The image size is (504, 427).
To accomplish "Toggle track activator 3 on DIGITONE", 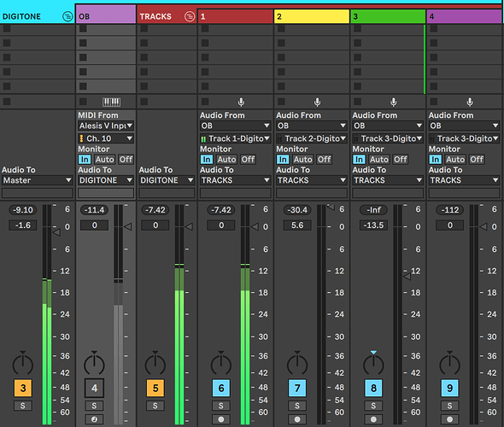I will point(23,388).
